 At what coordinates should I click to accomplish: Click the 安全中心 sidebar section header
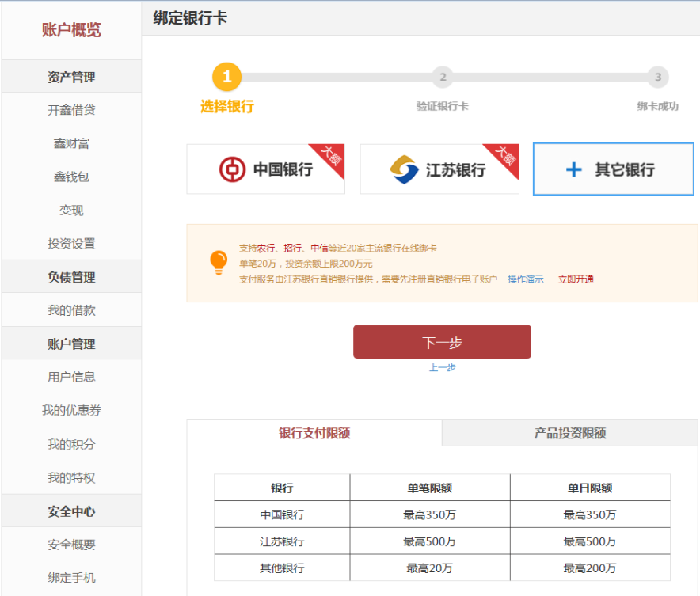pos(71,511)
